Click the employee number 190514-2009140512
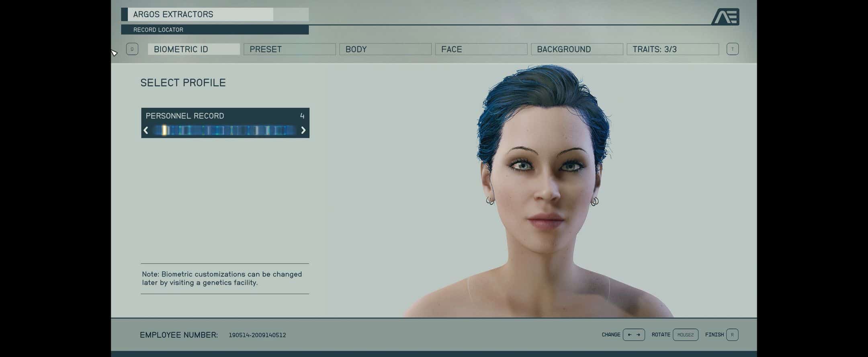This screenshot has width=868, height=357. point(257,335)
